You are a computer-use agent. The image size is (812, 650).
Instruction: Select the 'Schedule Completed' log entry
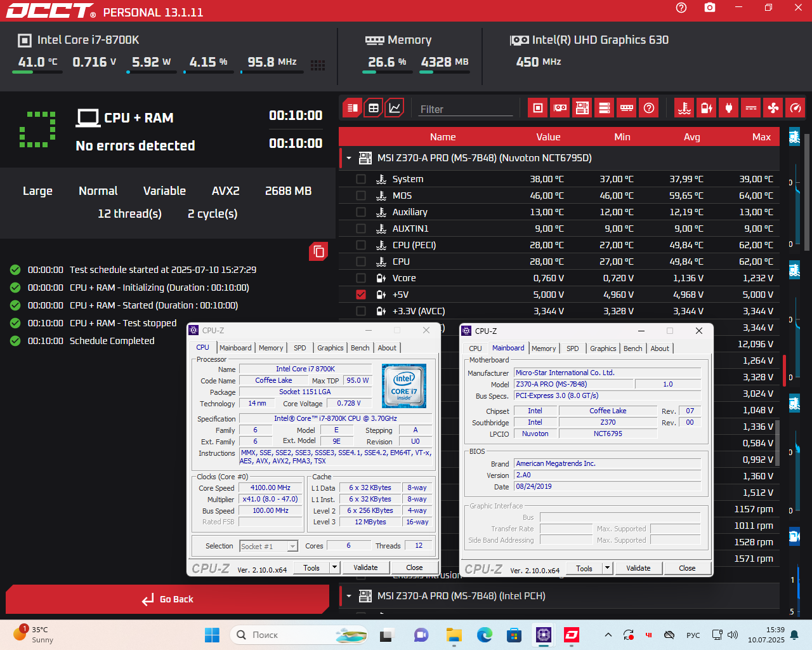pyautogui.click(x=112, y=341)
